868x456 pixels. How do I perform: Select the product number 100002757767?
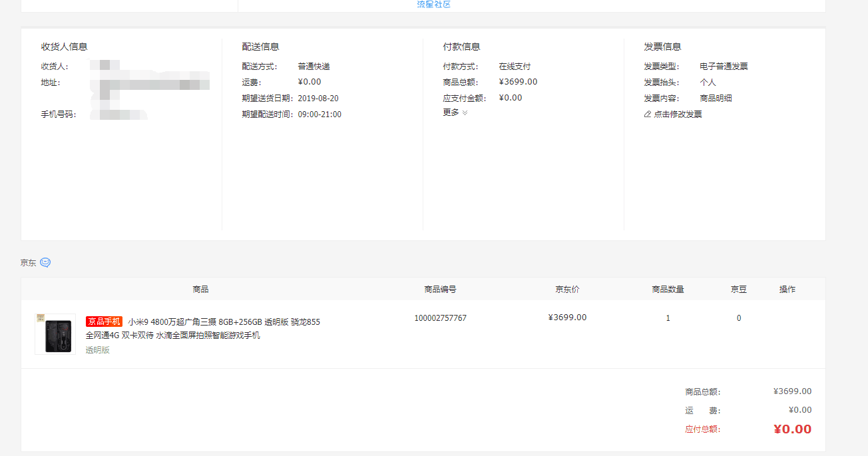[x=441, y=318]
